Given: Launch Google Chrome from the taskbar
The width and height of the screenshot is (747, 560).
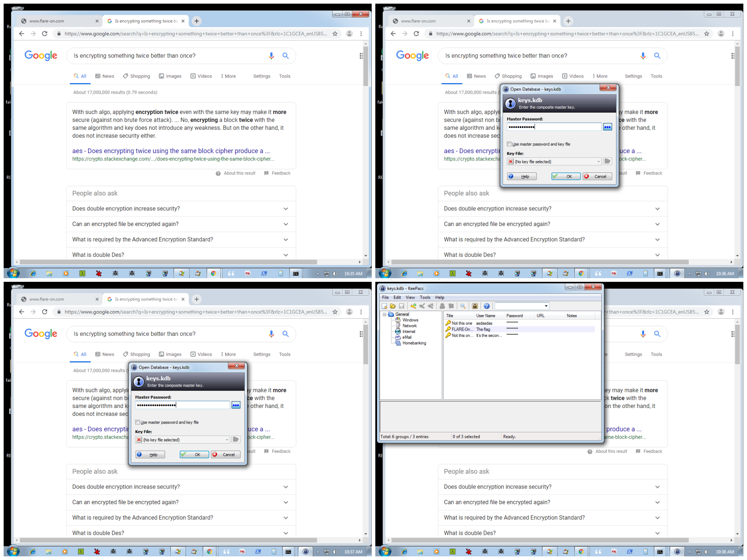Looking at the screenshot, I should pyautogui.click(x=581, y=551).
